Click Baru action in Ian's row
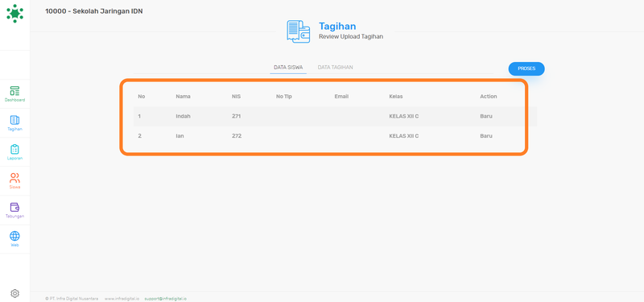 coord(486,136)
